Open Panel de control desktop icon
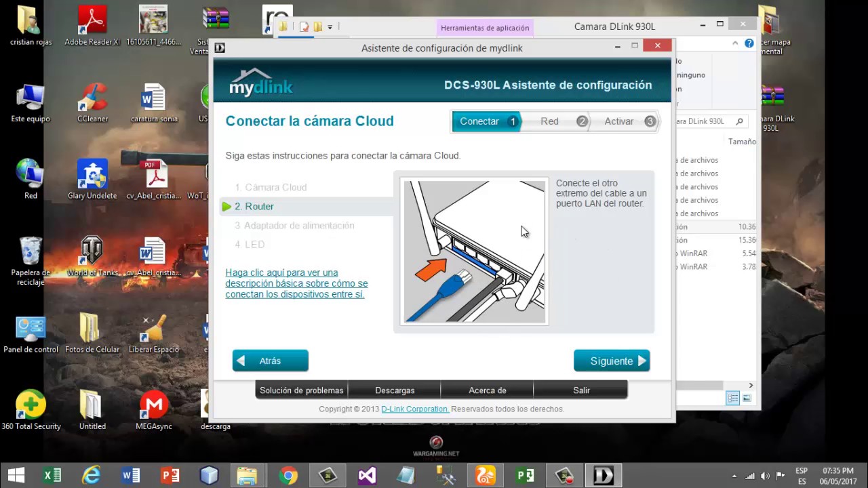Viewport: 868px width, 488px height. click(31, 333)
